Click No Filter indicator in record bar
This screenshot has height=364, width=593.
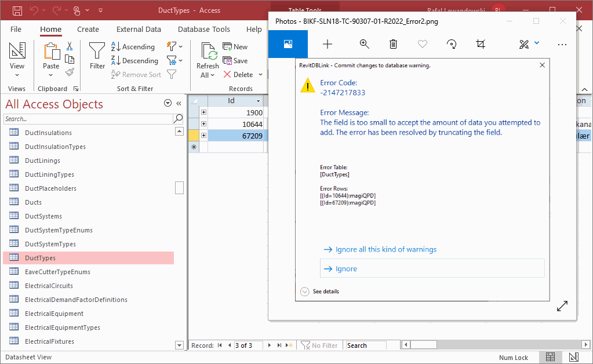[319, 345]
